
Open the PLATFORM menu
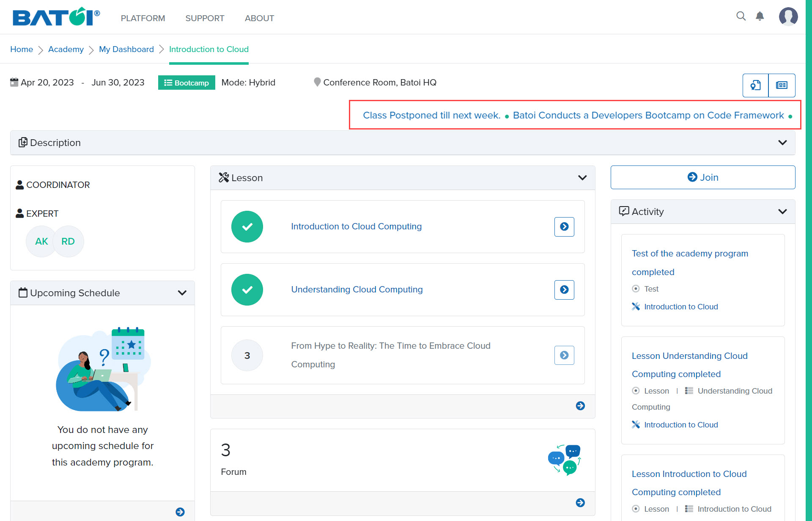click(x=143, y=18)
